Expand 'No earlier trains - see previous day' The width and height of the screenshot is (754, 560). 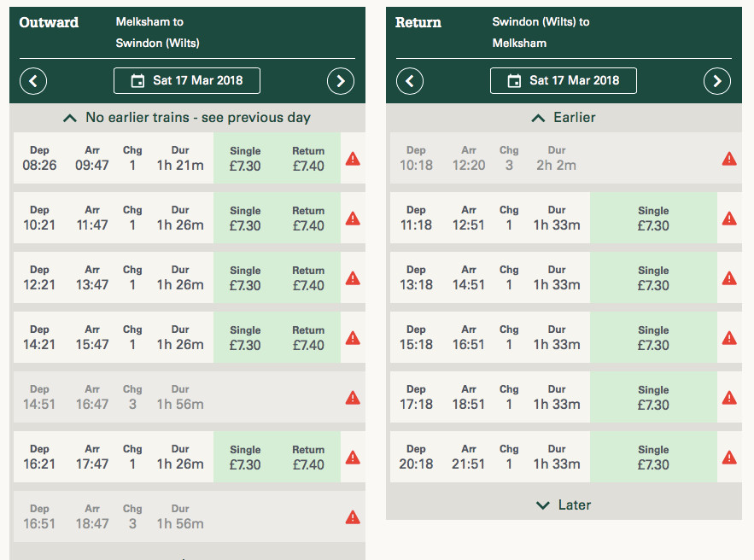pos(187,118)
